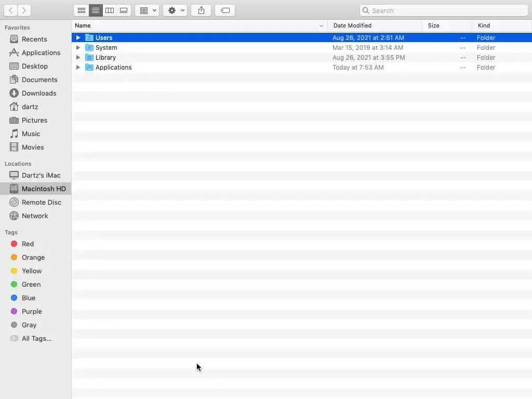Click the Edit Tags button
Image resolution: width=532 pixels, height=399 pixels.
225,10
